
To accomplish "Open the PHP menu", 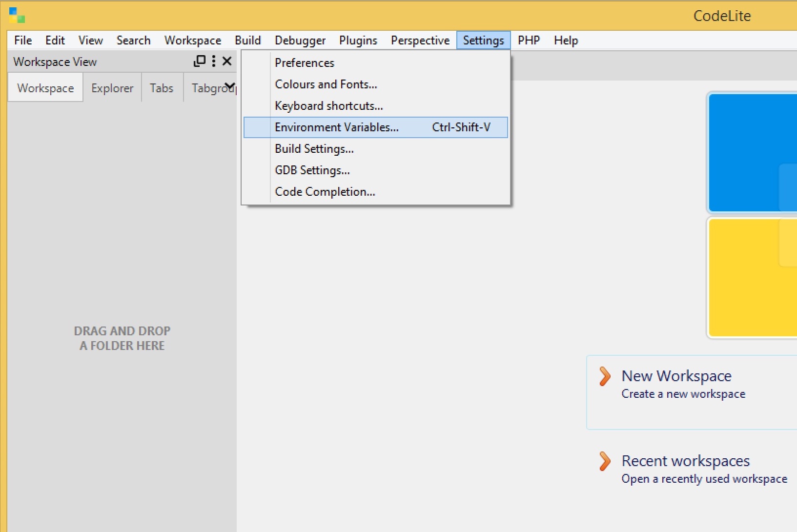I will (x=529, y=41).
